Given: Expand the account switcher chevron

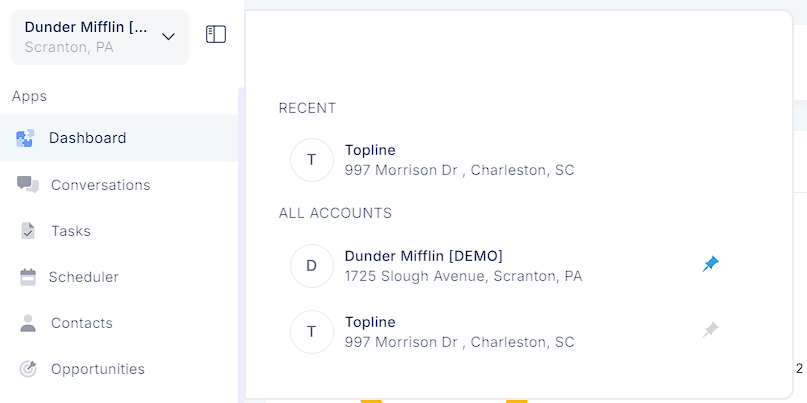Looking at the screenshot, I should pos(168,37).
